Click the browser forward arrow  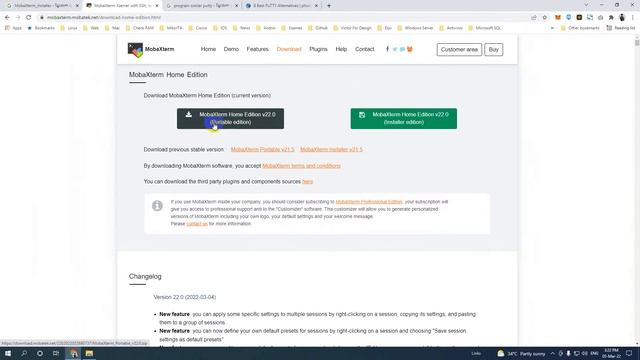click(18, 18)
